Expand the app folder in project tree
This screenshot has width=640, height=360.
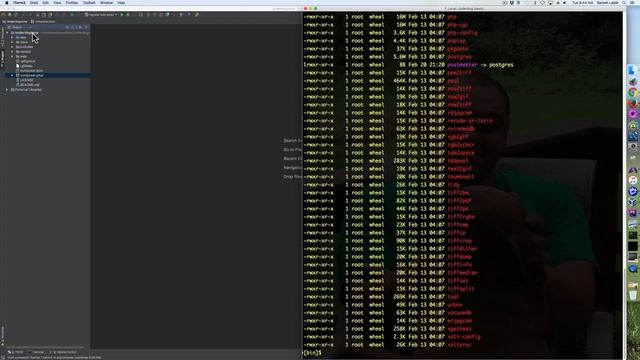coord(12,37)
